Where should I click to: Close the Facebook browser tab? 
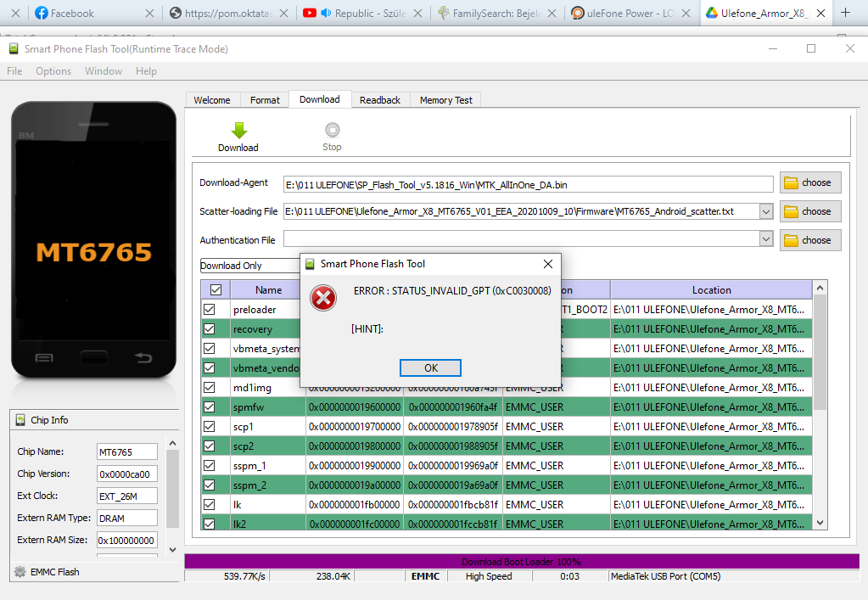pyautogui.click(x=149, y=13)
